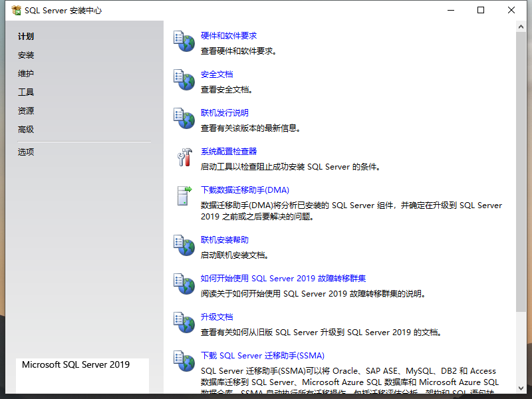Minimize the SQL Server 安装中心 window

click(451, 10)
